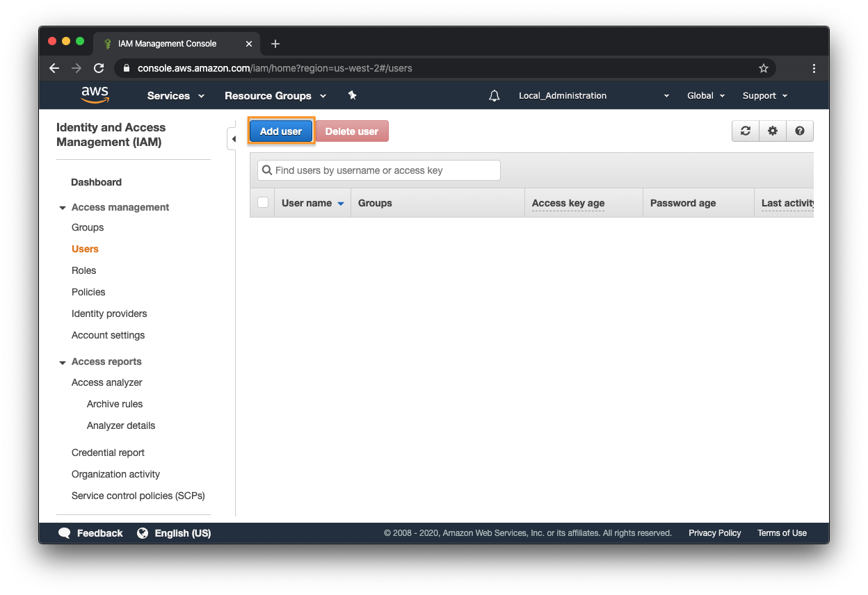Change language from English (US)

pos(183,533)
